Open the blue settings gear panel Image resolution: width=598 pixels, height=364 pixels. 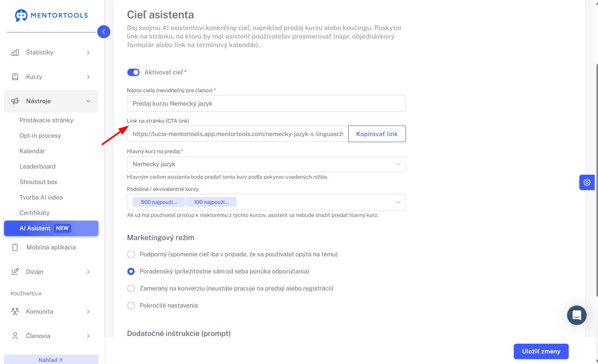(587, 182)
